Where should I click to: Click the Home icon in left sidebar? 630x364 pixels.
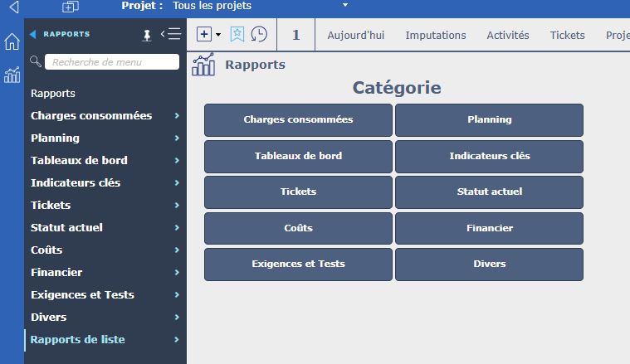12,41
